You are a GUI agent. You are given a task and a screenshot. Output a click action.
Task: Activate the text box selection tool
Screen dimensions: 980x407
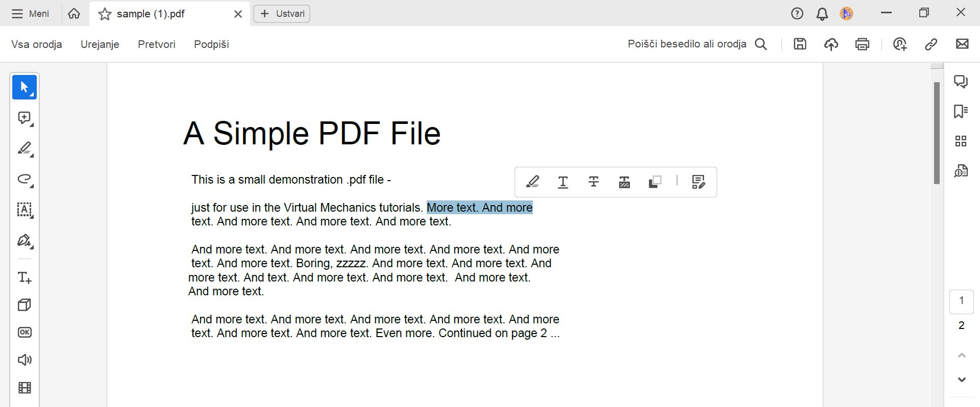24,210
